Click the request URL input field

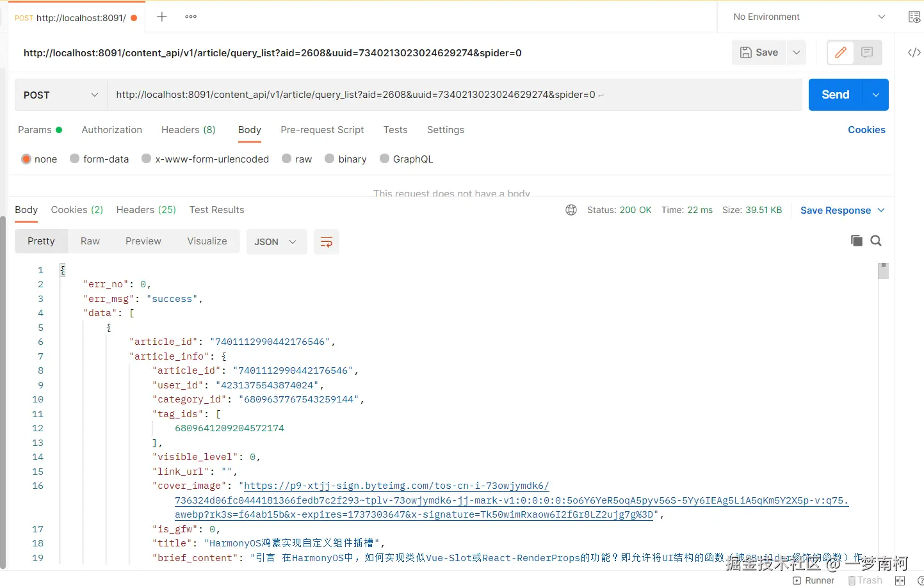point(455,95)
